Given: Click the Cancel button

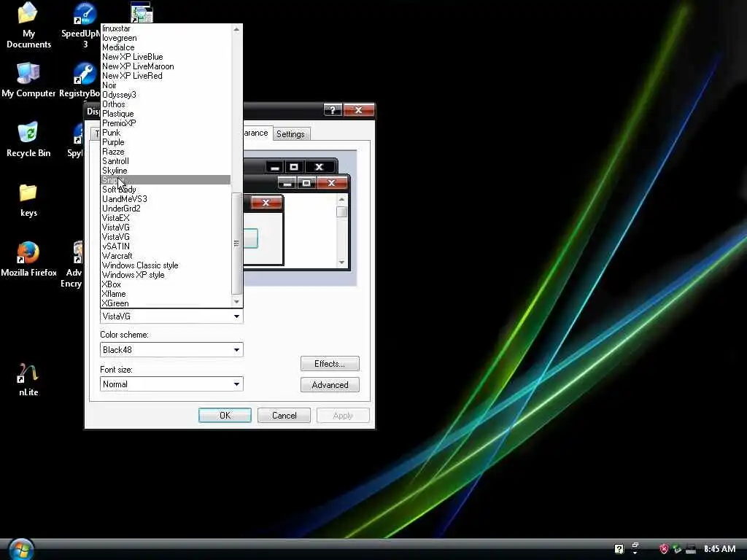Looking at the screenshot, I should (284, 415).
